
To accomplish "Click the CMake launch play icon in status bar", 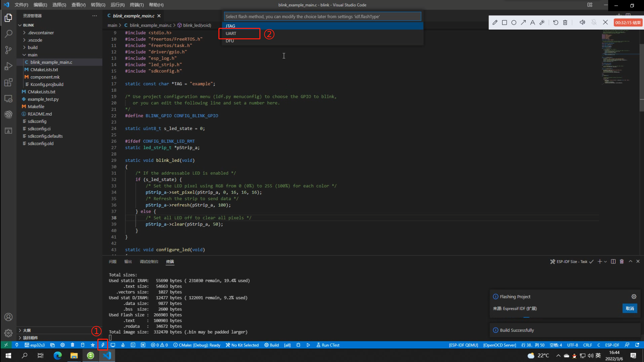I will point(308,345).
